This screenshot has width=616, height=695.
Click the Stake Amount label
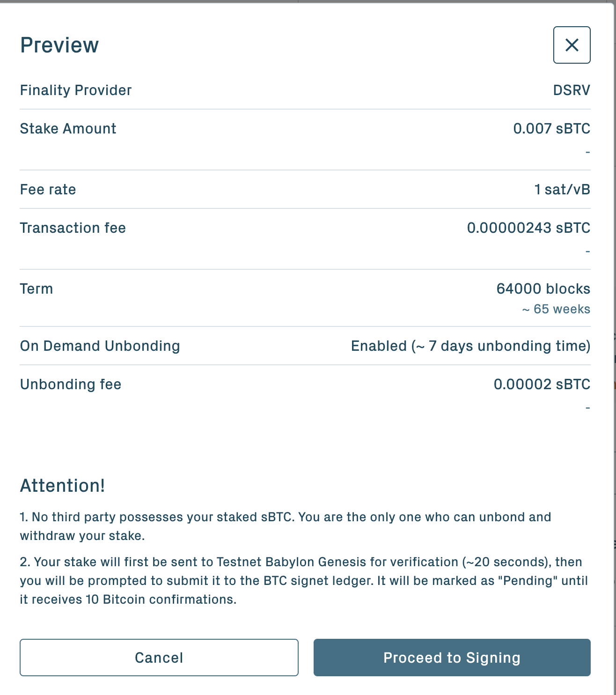click(x=68, y=128)
